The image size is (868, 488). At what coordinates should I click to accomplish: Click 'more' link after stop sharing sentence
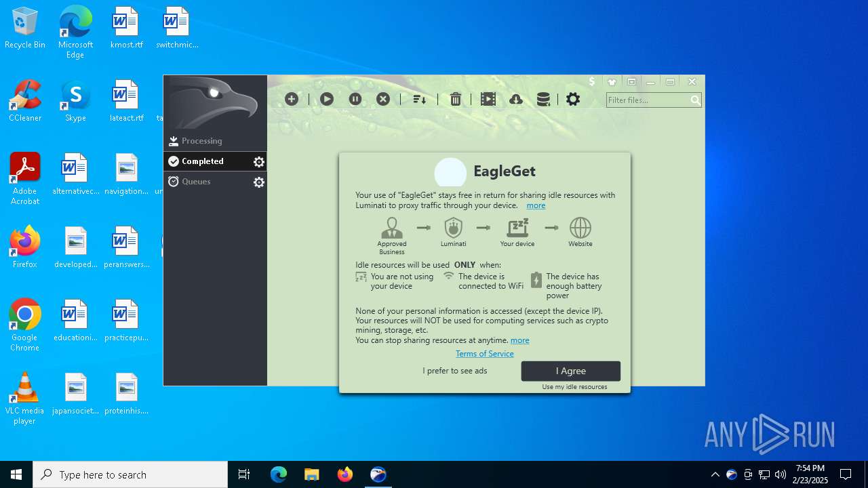(520, 340)
